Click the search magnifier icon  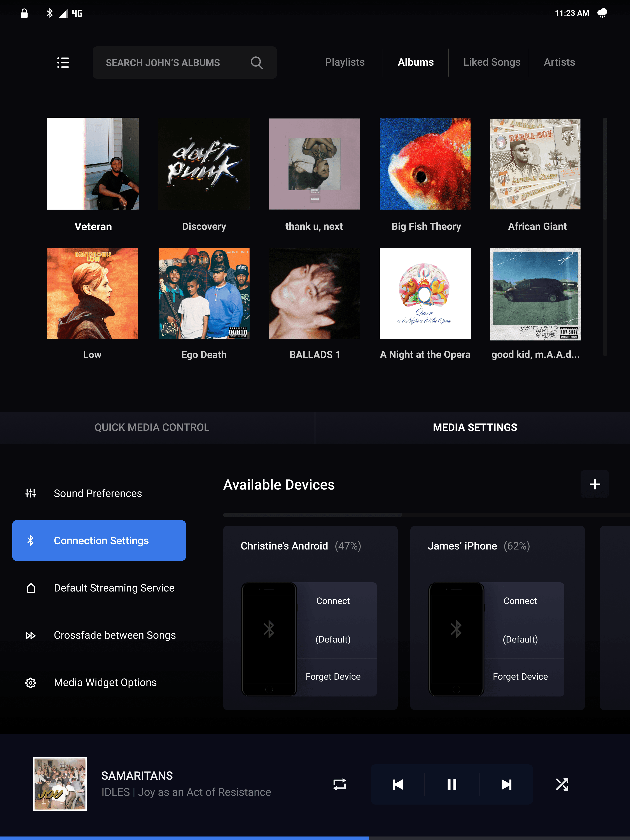[257, 63]
